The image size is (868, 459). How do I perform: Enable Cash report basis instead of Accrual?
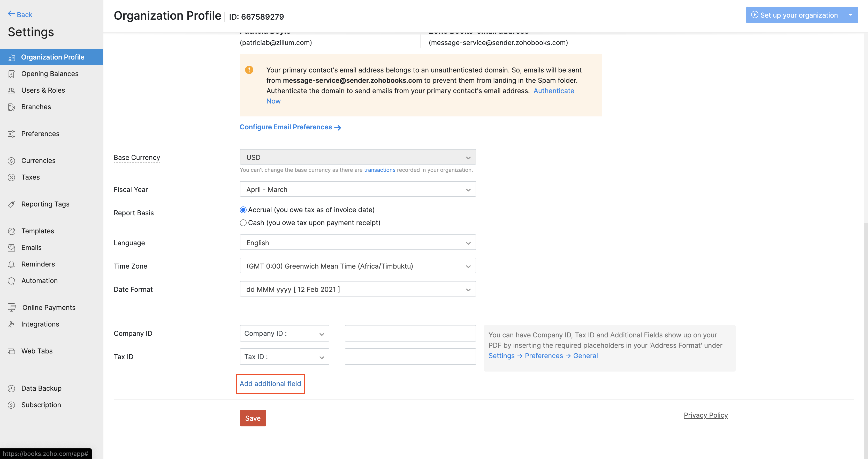pyautogui.click(x=243, y=223)
